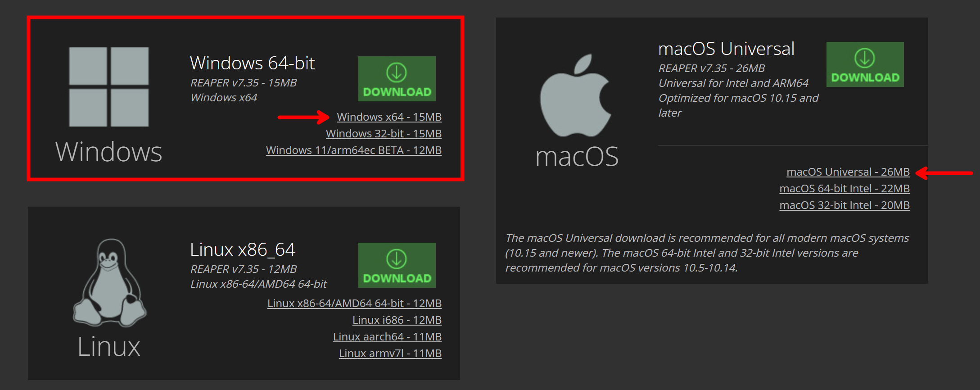Click the "macOS Universal" heading text
The width and height of the screenshot is (980, 390).
726,49
